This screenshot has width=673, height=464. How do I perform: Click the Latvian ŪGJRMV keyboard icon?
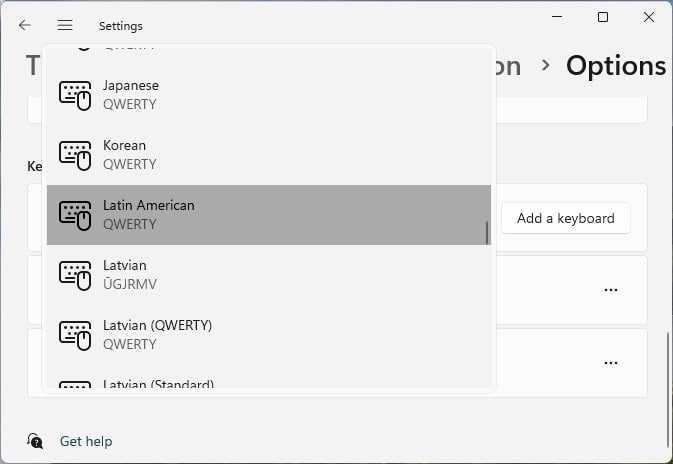click(75, 275)
